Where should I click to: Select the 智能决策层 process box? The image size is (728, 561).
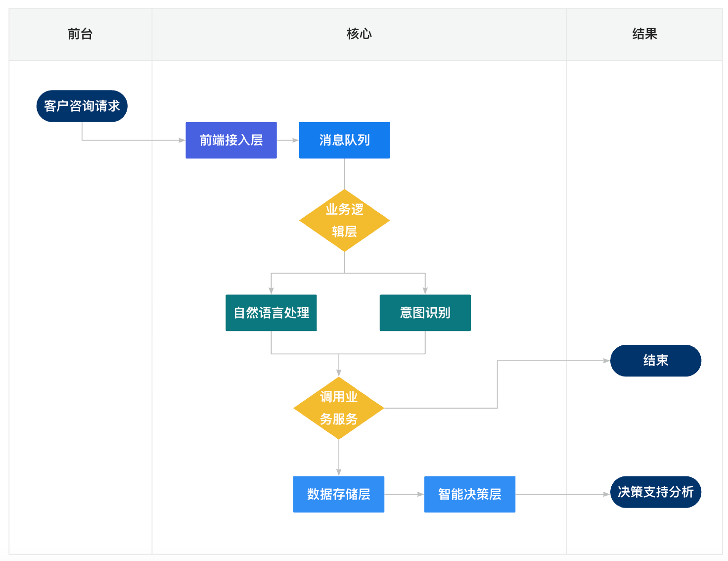(x=470, y=494)
